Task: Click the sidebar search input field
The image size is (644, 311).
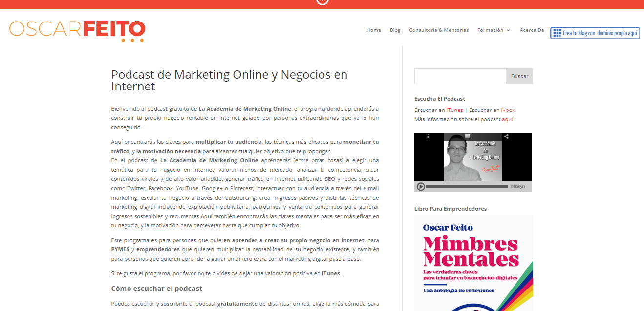Action: point(460,76)
